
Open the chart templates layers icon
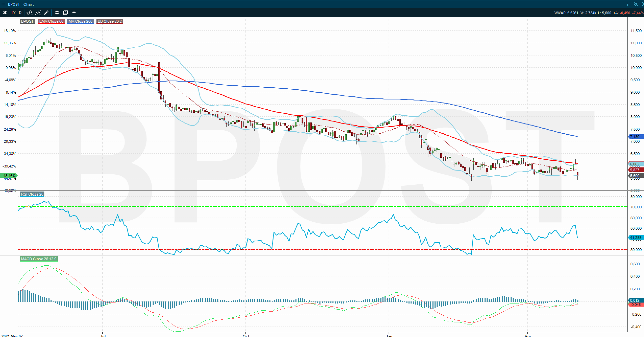[x=66, y=13]
